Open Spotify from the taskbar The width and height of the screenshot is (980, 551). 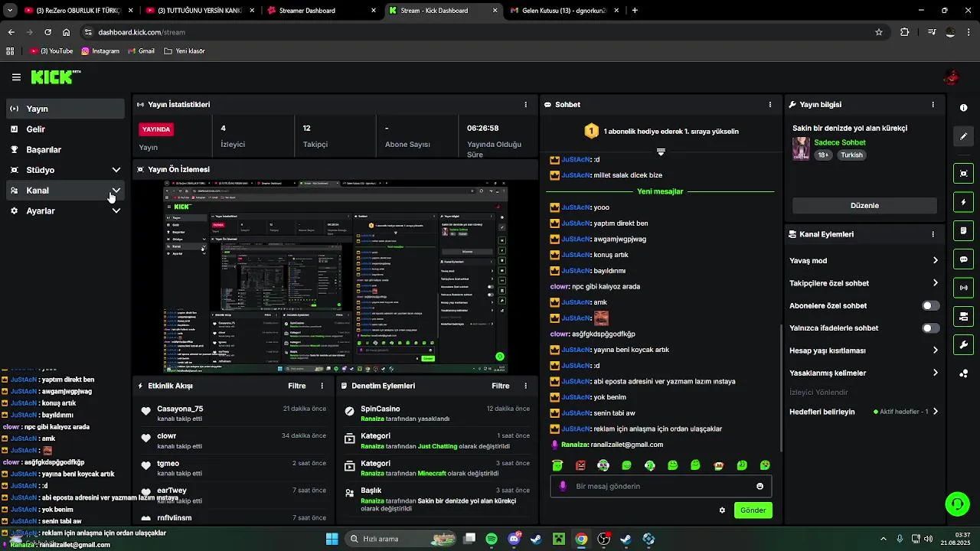coord(492,539)
